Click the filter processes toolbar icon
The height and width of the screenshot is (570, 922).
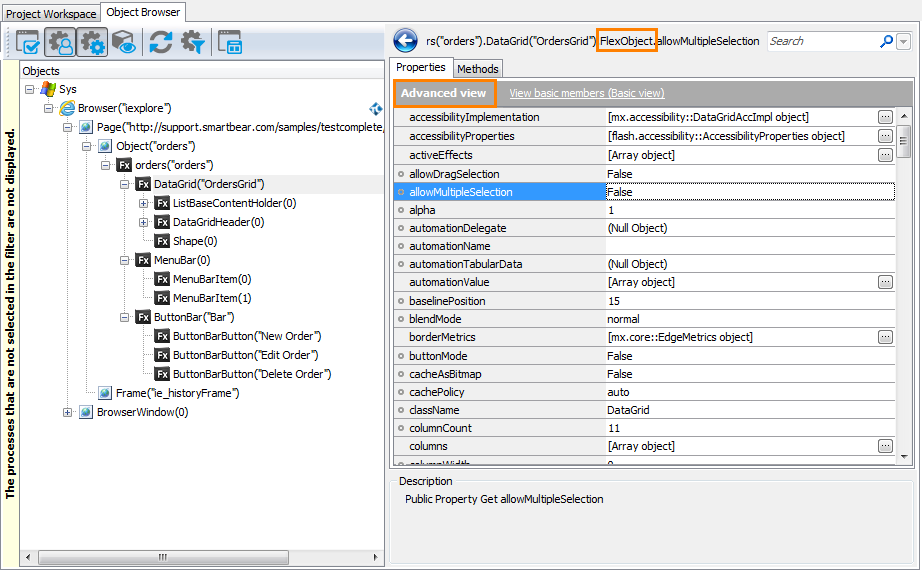[x=192, y=42]
